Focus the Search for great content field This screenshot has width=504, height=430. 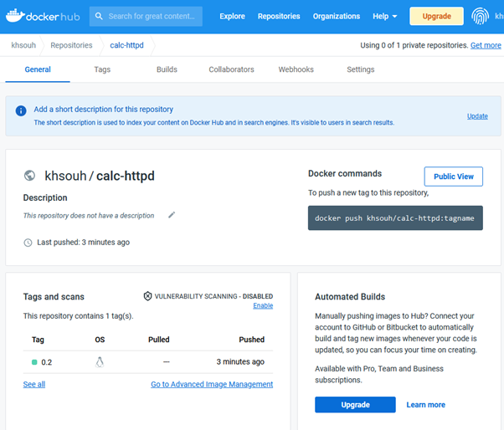coord(146,16)
